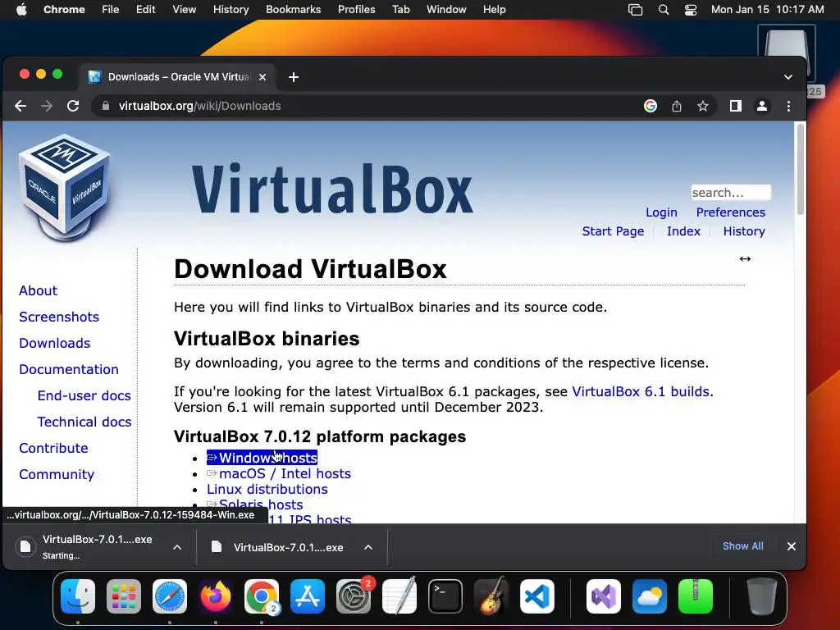Launch Safari from the Dock
Viewport: 840px width, 630px height.
(x=170, y=596)
